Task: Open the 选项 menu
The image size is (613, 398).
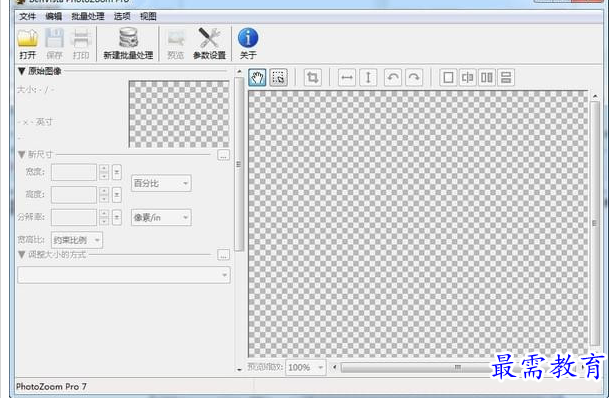Action: click(x=122, y=16)
